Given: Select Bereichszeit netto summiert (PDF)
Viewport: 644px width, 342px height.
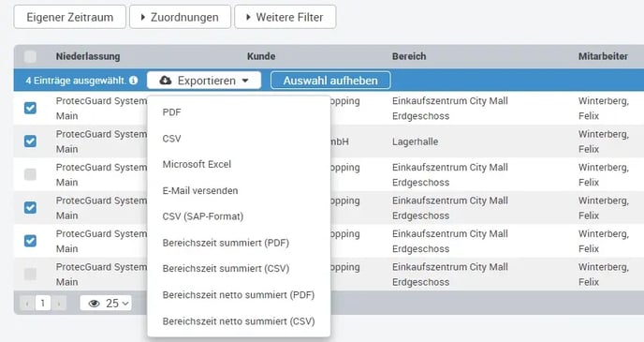Looking at the screenshot, I should point(239,295).
